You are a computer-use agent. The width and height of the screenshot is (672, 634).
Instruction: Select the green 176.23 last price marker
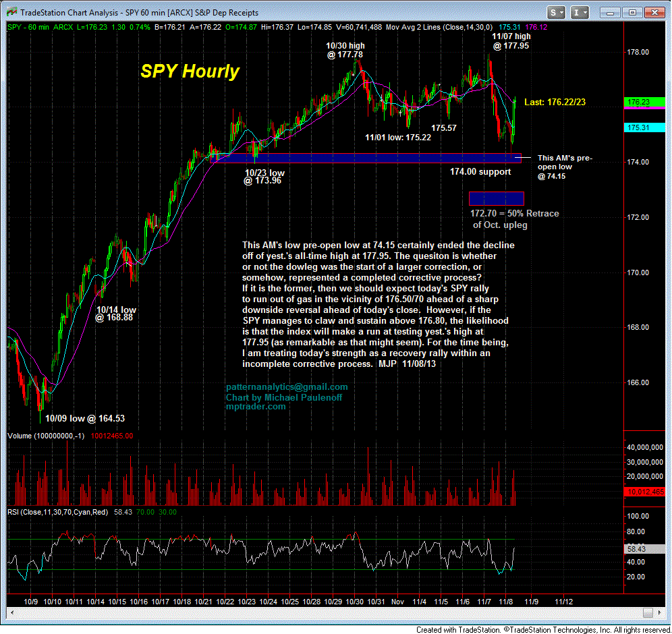[x=644, y=102]
